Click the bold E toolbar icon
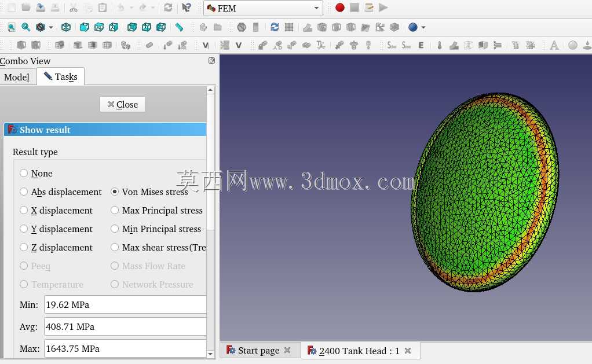The width and height of the screenshot is (592, 364). (421, 45)
